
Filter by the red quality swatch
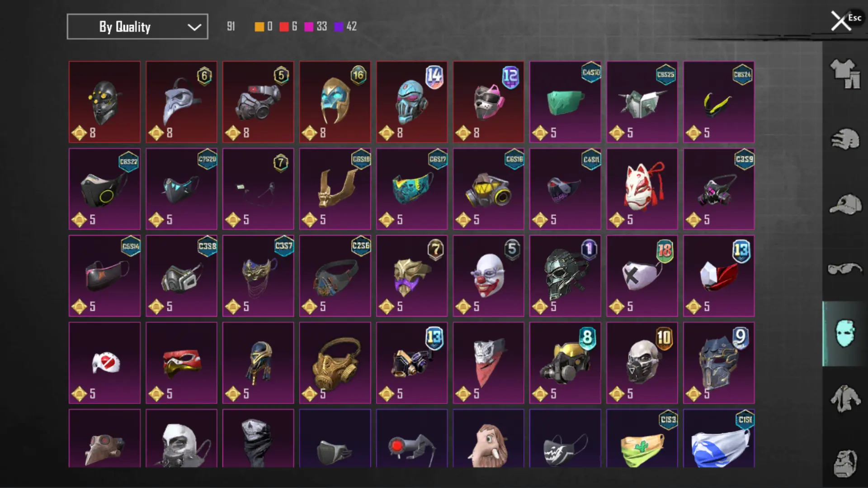(x=284, y=27)
